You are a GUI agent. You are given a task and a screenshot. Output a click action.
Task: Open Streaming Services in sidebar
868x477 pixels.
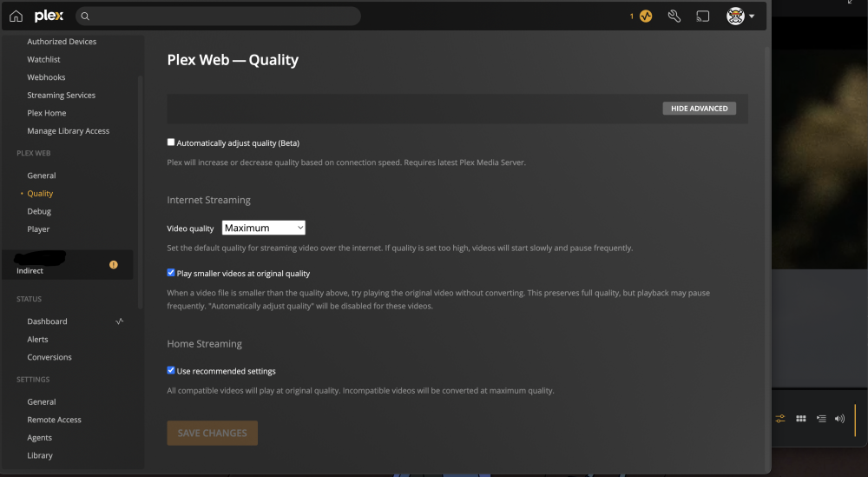tap(61, 96)
